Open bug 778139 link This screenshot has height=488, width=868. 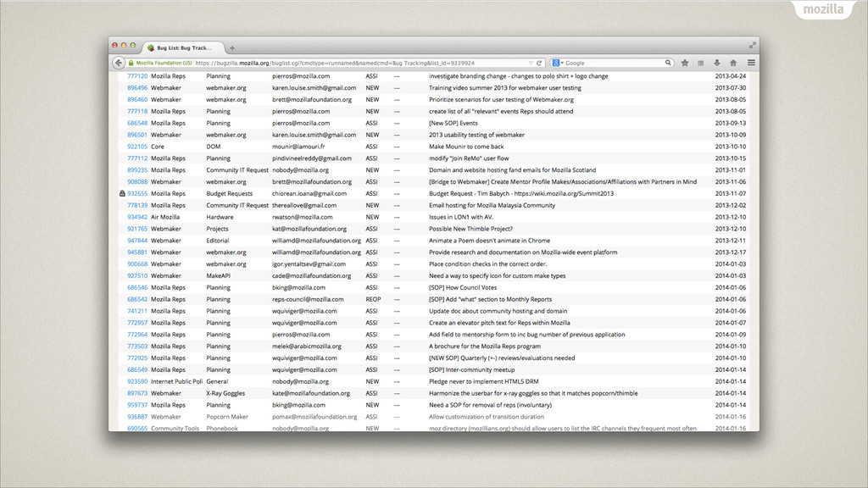[x=137, y=205]
